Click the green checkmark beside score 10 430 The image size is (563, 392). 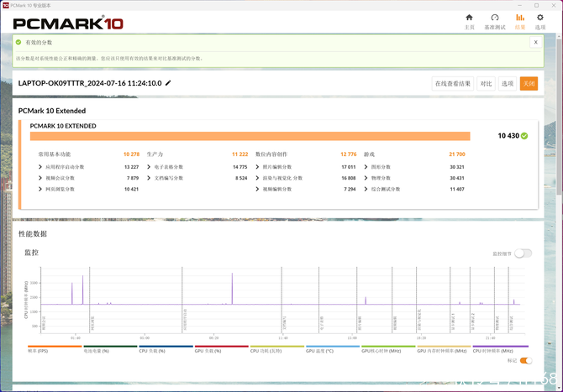pyautogui.click(x=524, y=135)
